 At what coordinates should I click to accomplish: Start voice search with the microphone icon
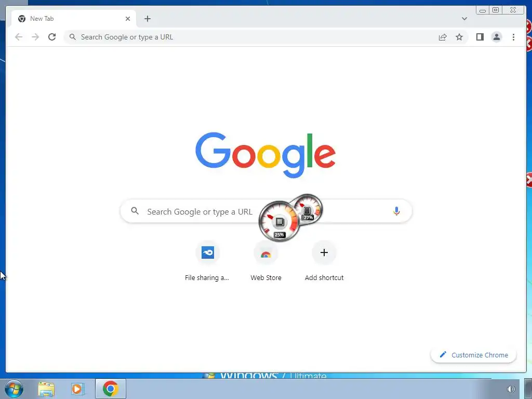coord(396,211)
